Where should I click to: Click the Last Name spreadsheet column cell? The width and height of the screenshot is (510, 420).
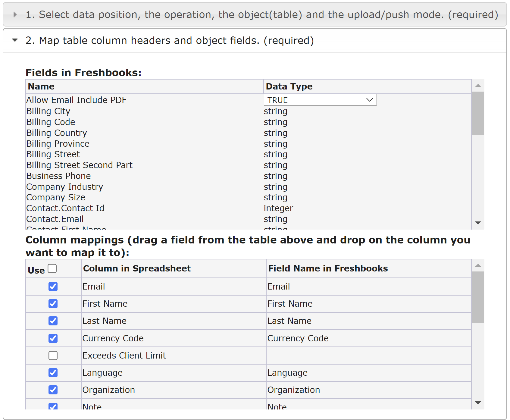174,321
